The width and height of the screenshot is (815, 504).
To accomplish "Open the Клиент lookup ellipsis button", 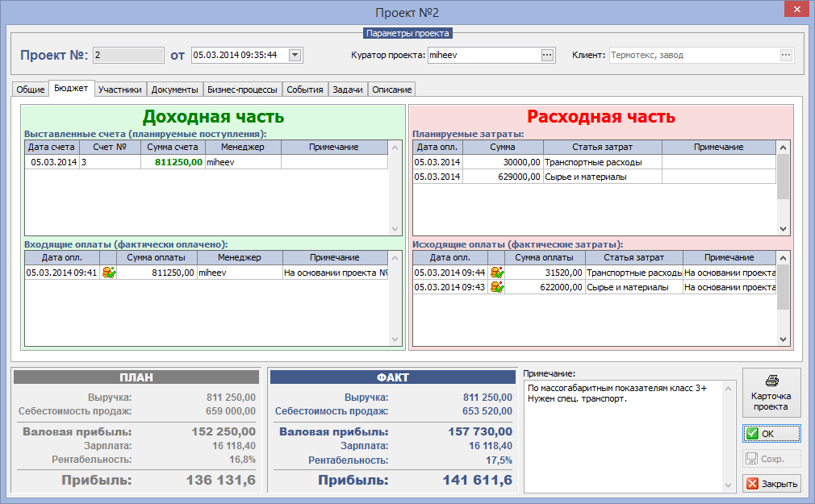I will (786, 55).
